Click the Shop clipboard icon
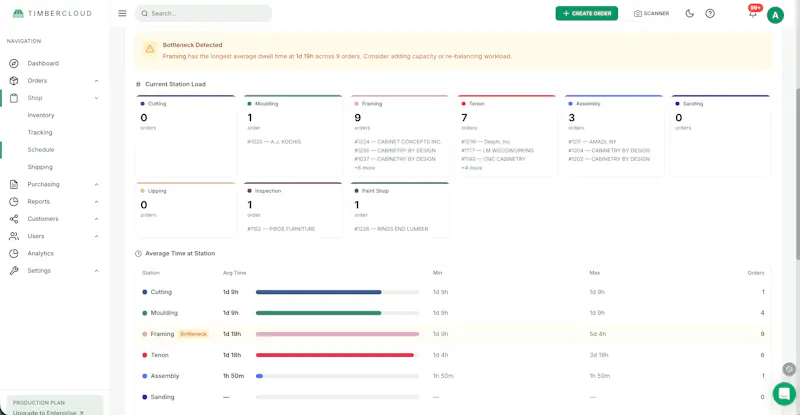Screen dimensions: 800x415 tap(14, 98)
